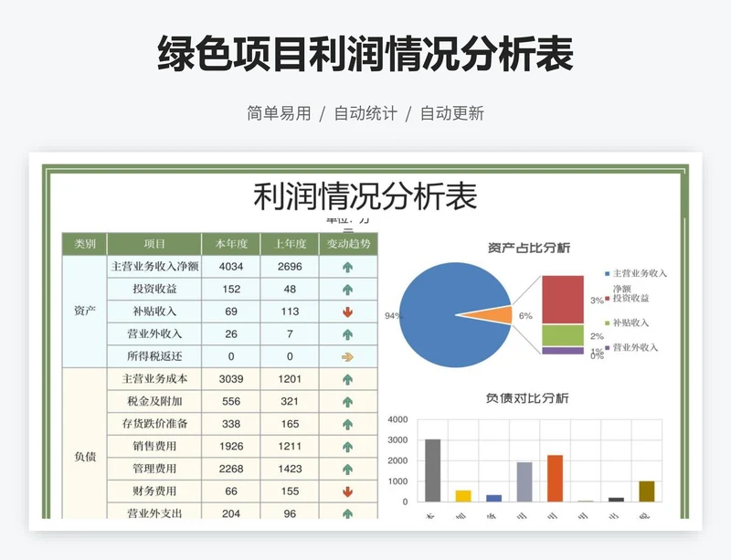The height and width of the screenshot is (560, 731).
Task: Click the 税金及附加 item cell
Action: point(154,401)
